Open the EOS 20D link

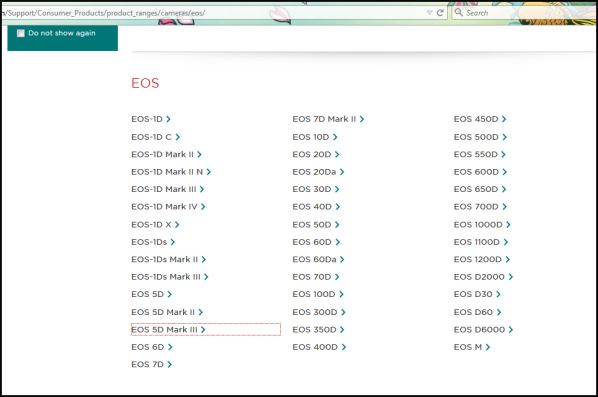tap(316, 154)
